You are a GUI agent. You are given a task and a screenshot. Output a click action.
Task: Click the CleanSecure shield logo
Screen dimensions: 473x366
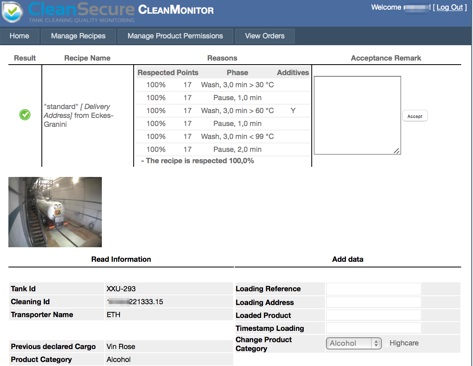tap(12, 12)
